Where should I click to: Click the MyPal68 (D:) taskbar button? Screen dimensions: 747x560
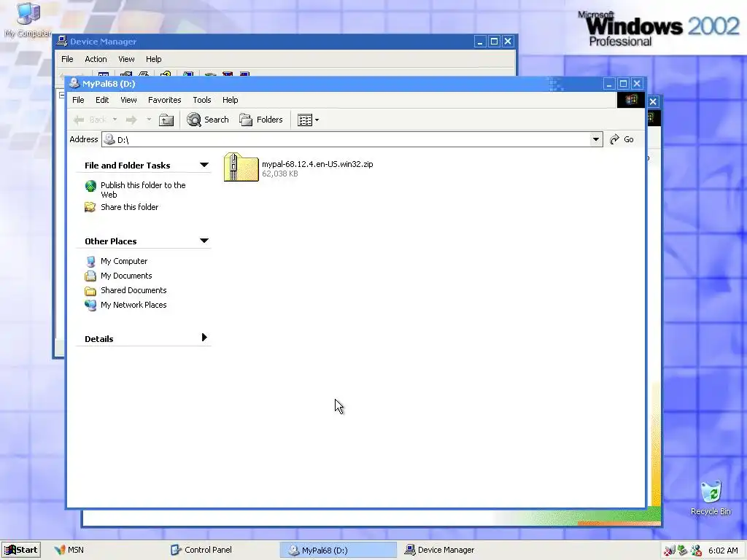coord(338,551)
